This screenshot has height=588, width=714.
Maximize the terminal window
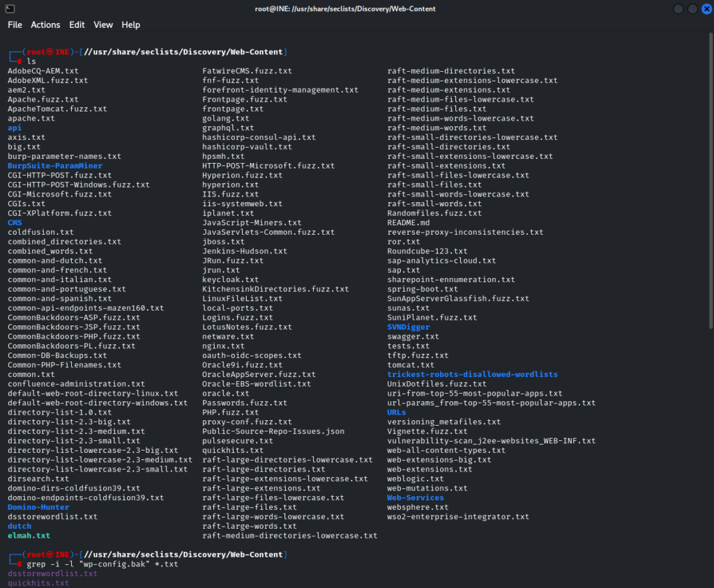point(692,8)
